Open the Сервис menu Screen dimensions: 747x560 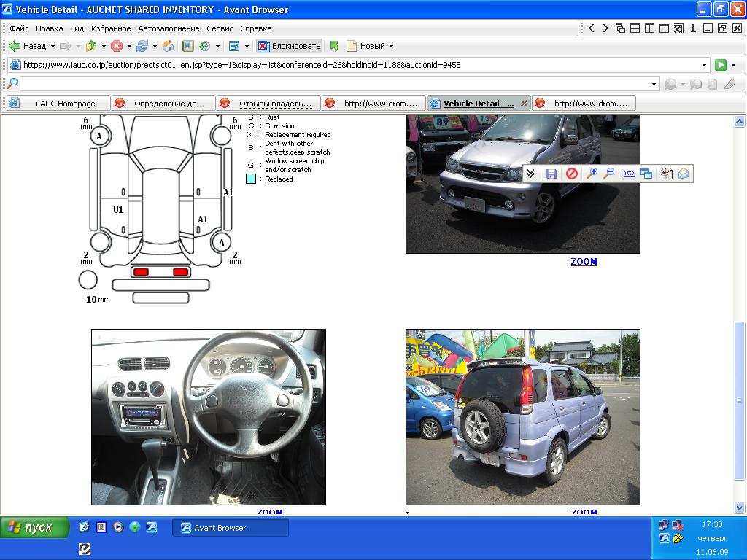coord(220,28)
